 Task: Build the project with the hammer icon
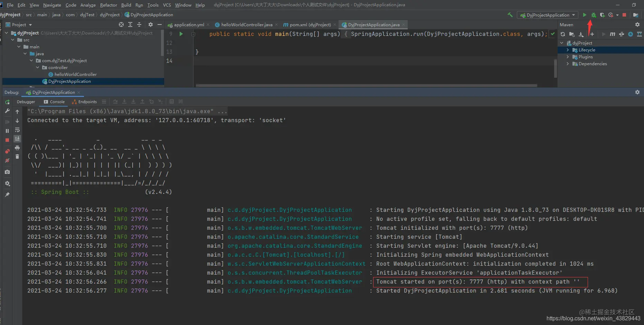[510, 15]
